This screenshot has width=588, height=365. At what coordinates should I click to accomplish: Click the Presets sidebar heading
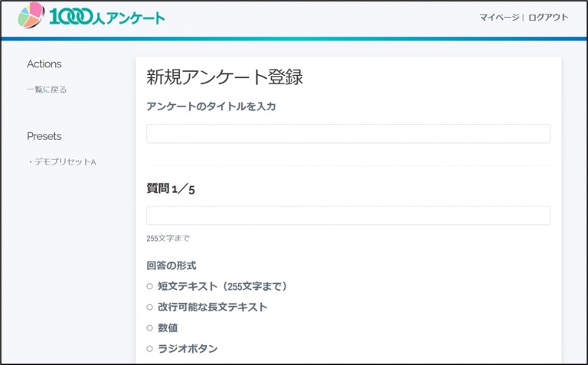point(44,136)
